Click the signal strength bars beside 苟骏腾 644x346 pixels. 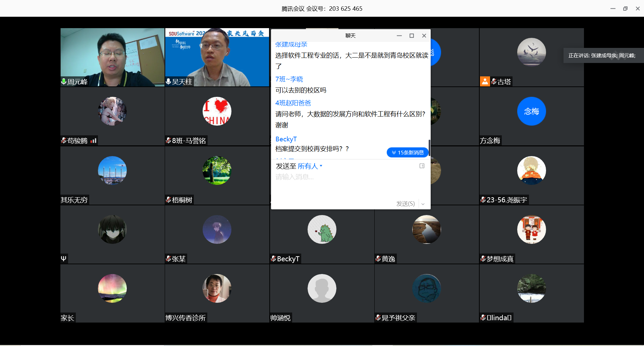[x=94, y=141]
